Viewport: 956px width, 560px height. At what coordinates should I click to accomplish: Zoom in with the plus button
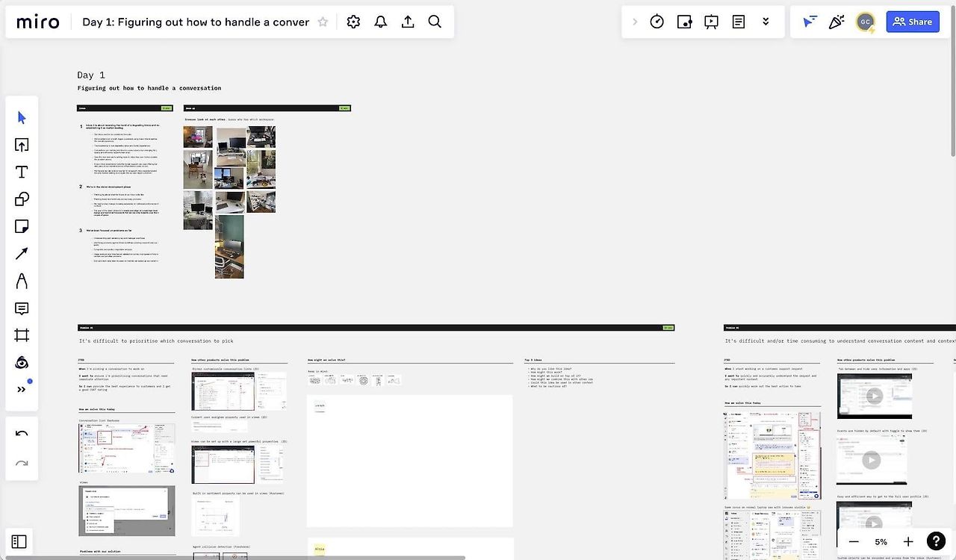point(908,541)
